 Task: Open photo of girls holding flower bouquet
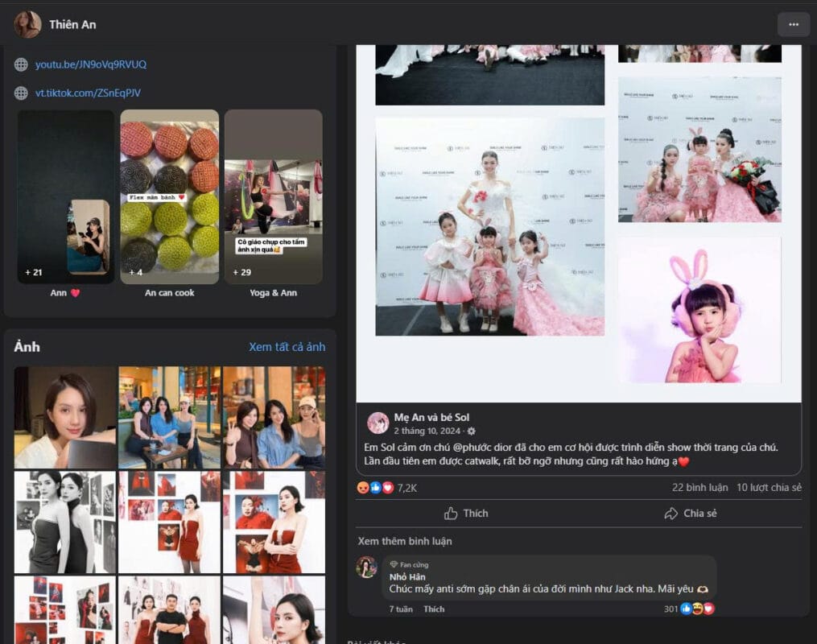click(x=699, y=150)
